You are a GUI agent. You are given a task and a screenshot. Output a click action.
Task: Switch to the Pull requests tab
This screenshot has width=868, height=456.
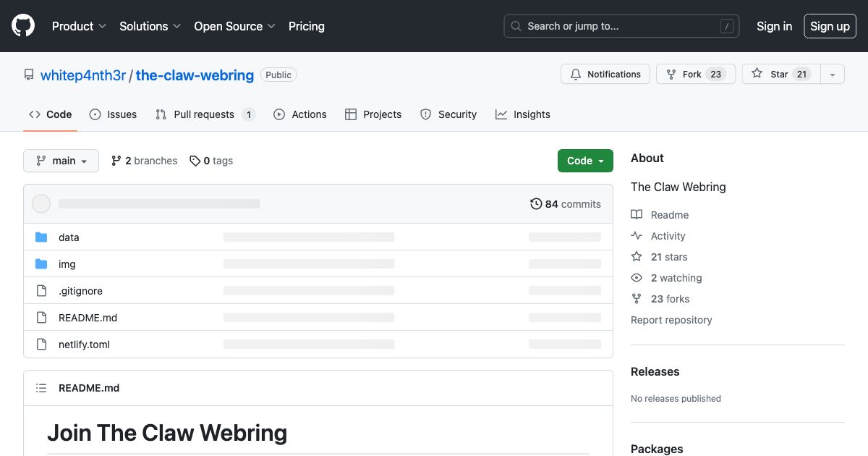tap(204, 114)
